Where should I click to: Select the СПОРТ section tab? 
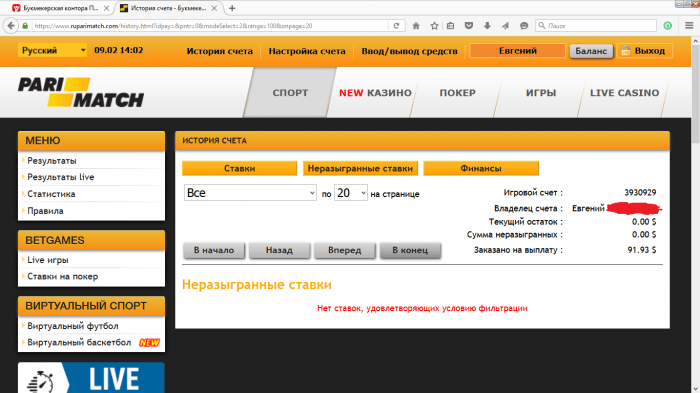[x=290, y=92]
